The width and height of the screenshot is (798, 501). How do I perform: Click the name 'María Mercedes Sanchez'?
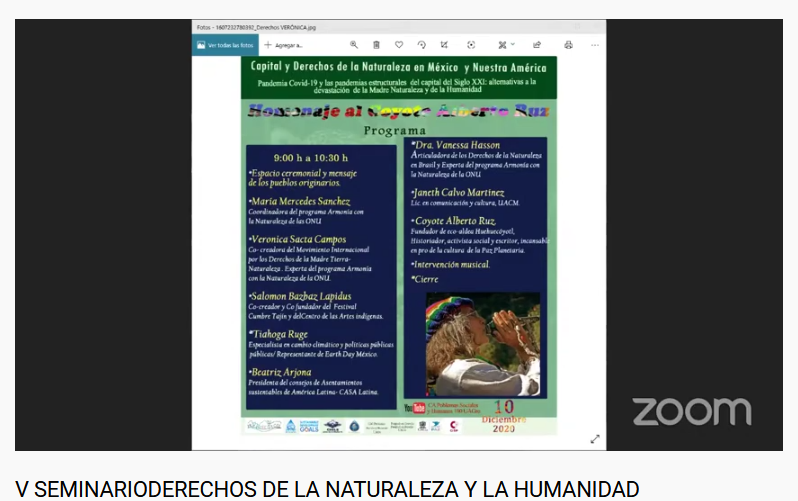click(300, 202)
